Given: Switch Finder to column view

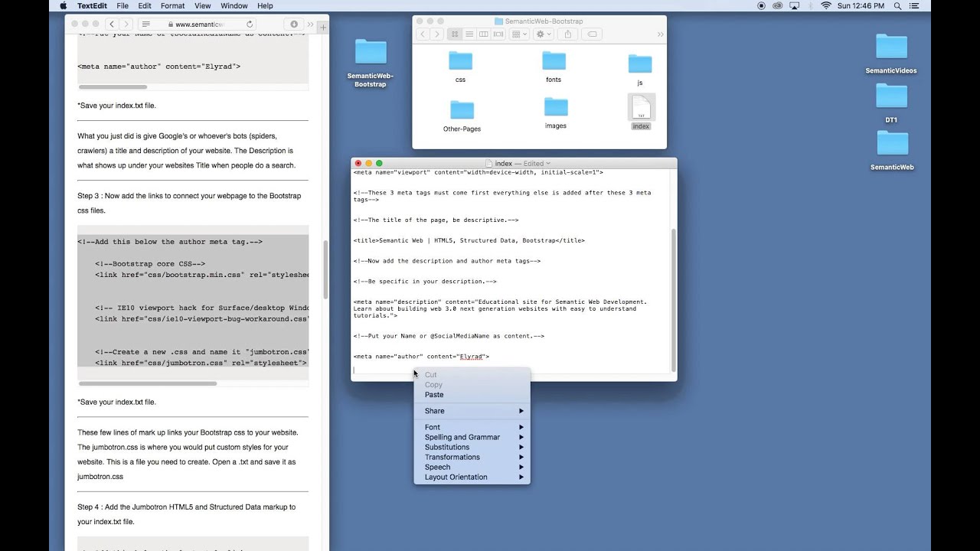Looking at the screenshot, I should tap(484, 34).
